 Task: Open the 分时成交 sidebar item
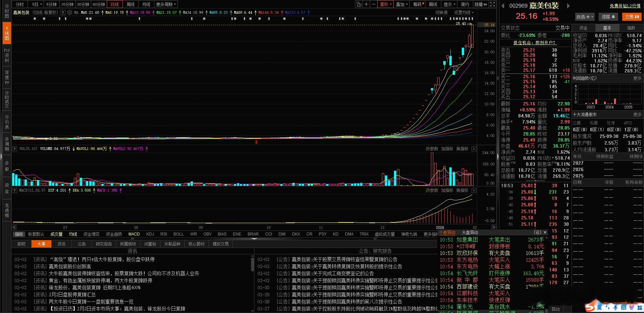(7, 99)
